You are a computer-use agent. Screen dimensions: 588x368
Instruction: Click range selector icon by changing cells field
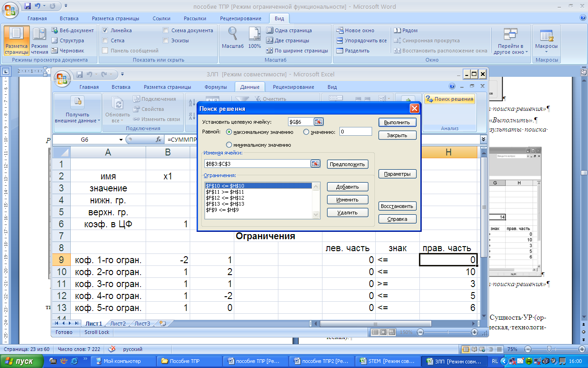315,164
